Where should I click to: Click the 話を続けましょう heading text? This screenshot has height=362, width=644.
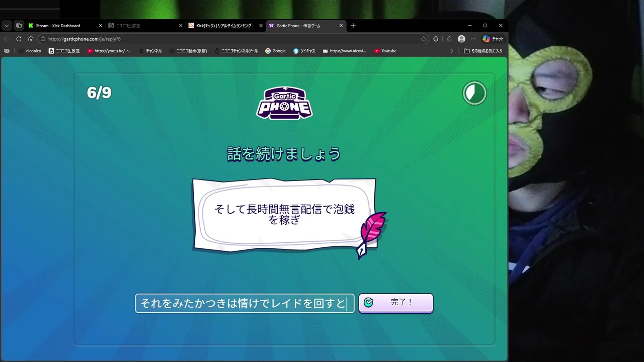284,154
